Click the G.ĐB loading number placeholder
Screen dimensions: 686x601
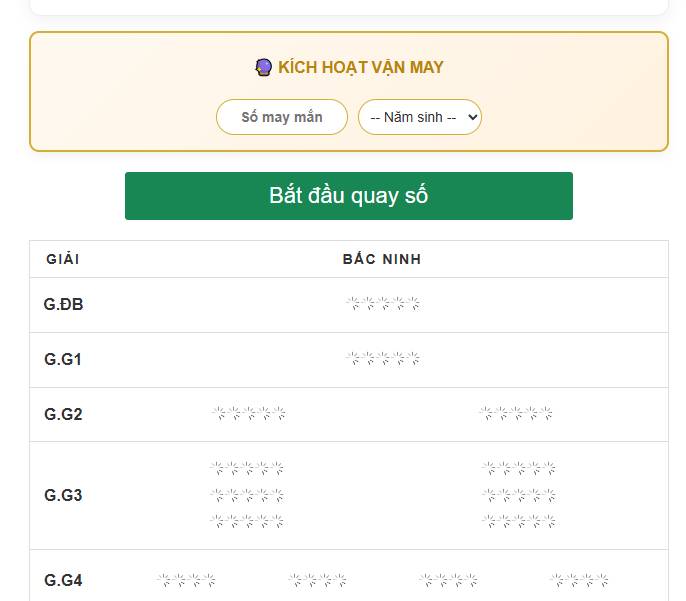pyautogui.click(x=383, y=303)
